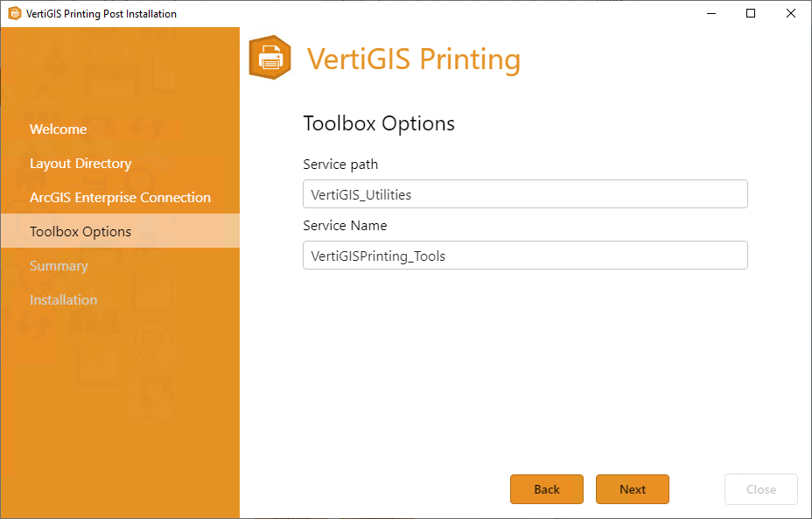Select the Toolbox Options step
The image size is (812, 519).
point(82,231)
